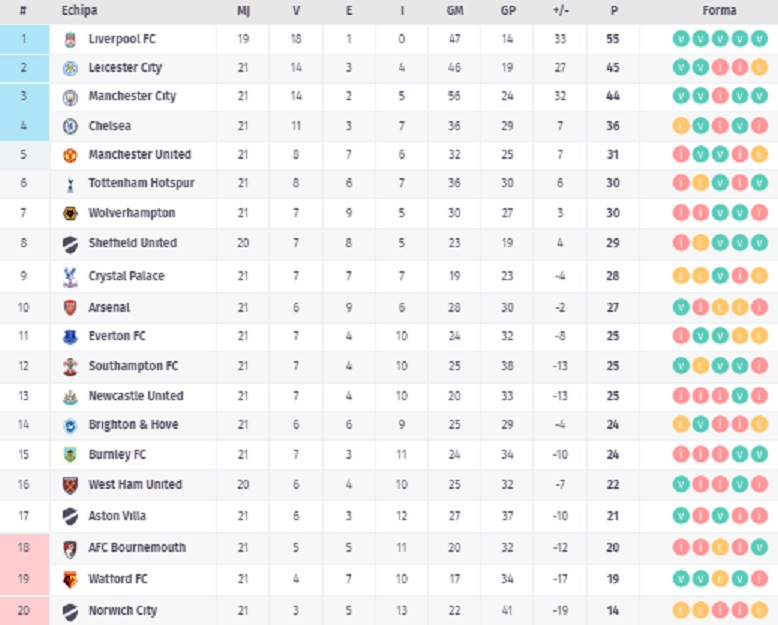
Task: Open the Brighton & Hove team link
Action: [x=133, y=425]
